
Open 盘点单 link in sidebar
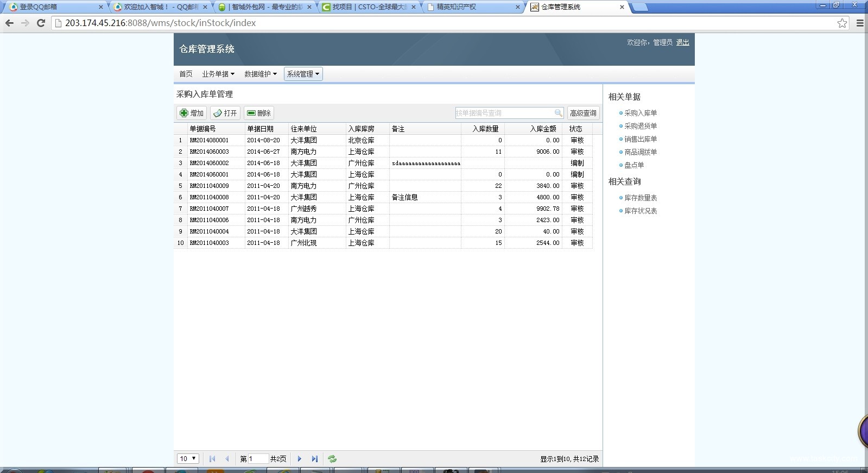coord(634,165)
